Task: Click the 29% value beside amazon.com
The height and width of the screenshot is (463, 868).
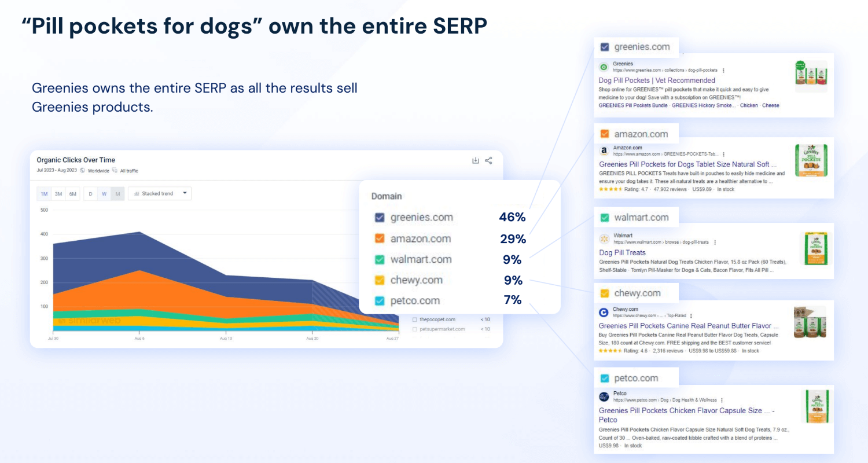Action: point(513,238)
